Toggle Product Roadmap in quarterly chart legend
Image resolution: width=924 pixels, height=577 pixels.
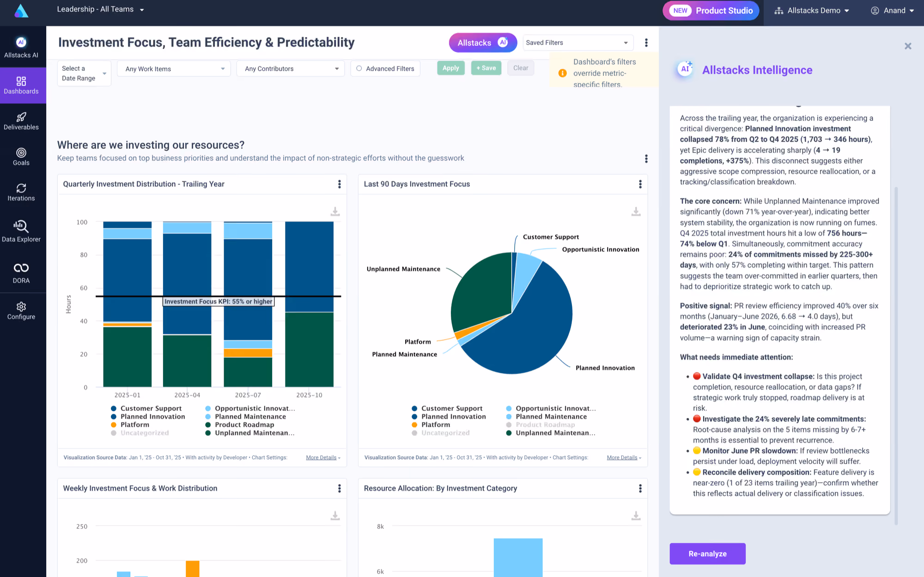pyautogui.click(x=239, y=424)
